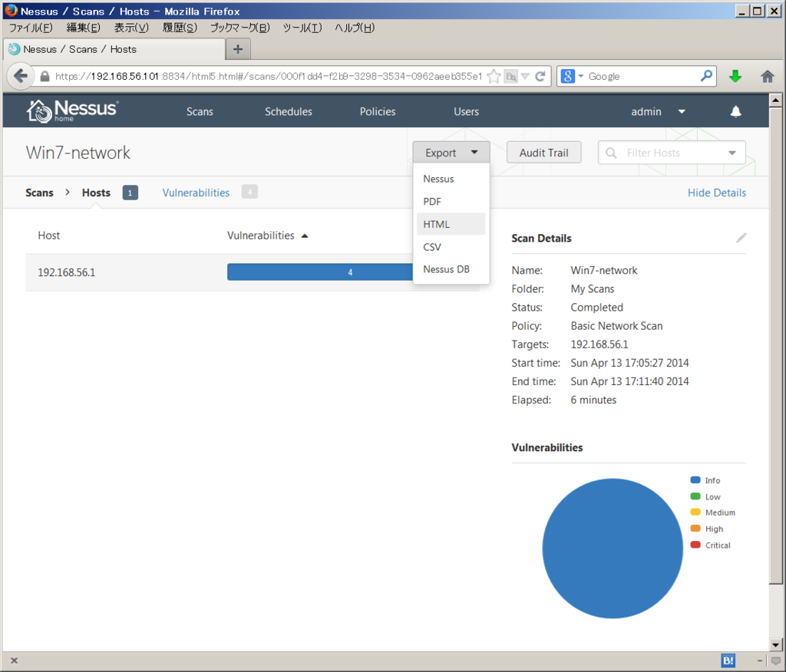Open Schedules in top navigation
The width and height of the screenshot is (786, 672).
pos(289,111)
